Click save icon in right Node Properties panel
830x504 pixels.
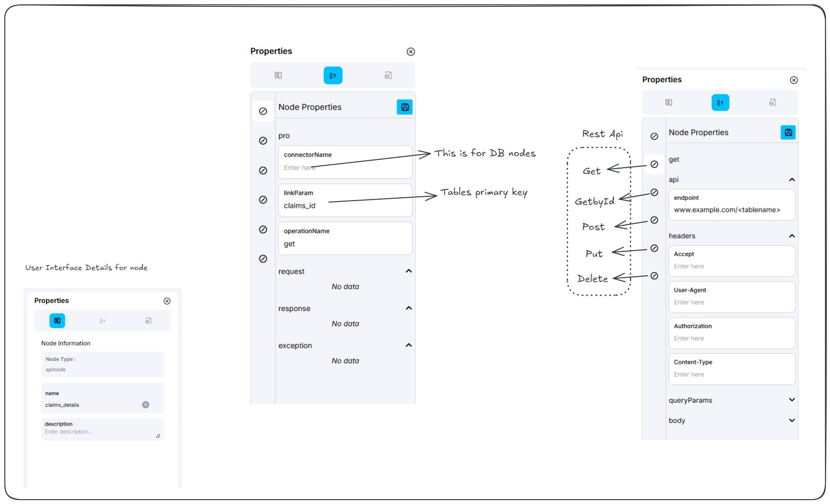click(788, 132)
